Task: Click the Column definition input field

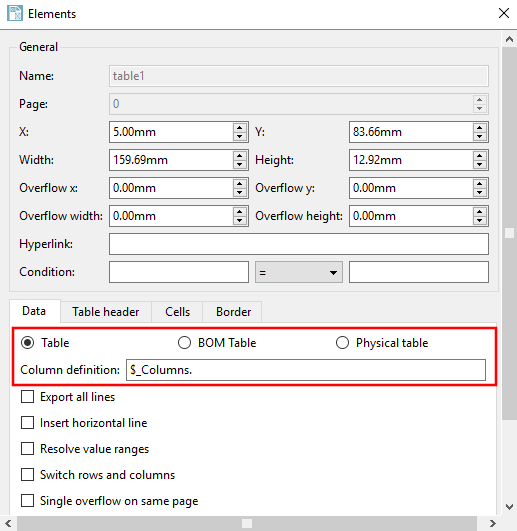Action: click(x=306, y=370)
